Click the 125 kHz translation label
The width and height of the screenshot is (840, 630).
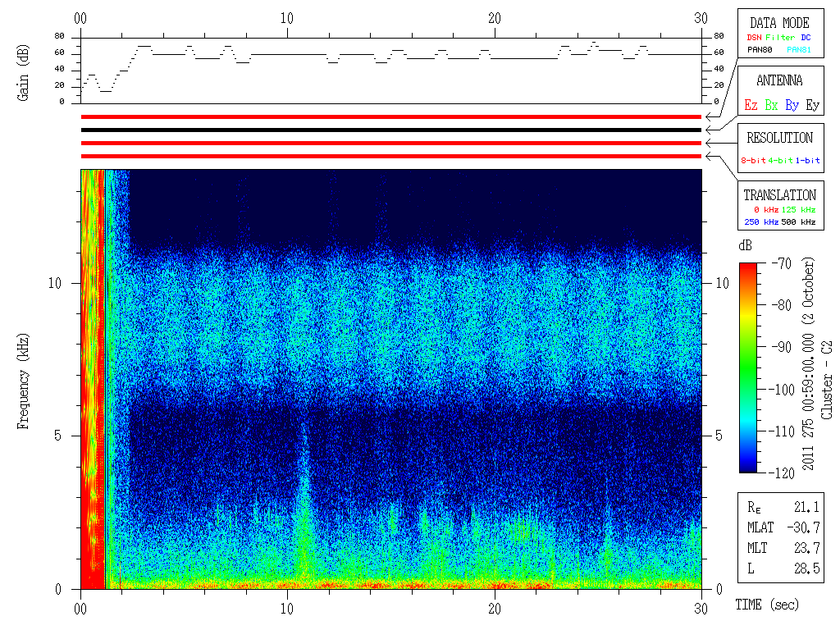[798, 209]
